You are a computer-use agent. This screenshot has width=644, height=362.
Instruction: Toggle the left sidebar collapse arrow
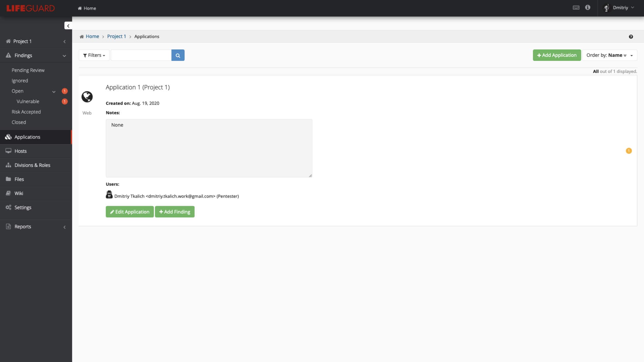tap(68, 25)
